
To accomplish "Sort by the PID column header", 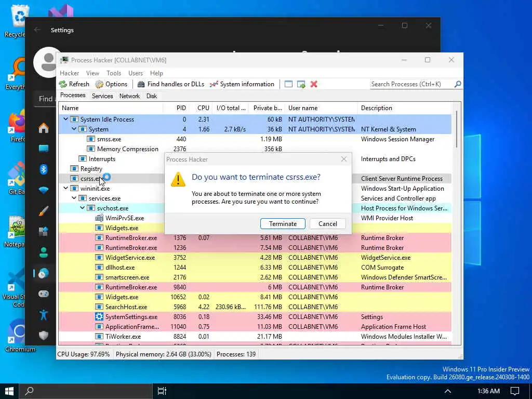I will click(176, 108).
